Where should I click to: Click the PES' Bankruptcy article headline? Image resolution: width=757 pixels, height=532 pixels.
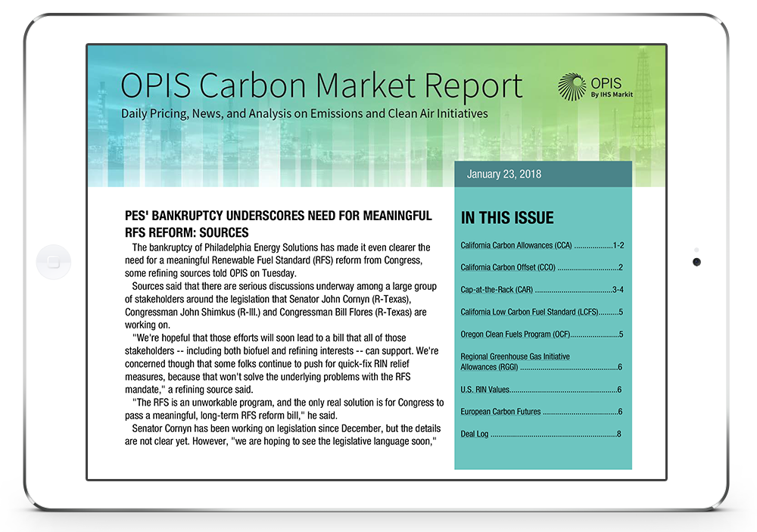coord(279,224)
